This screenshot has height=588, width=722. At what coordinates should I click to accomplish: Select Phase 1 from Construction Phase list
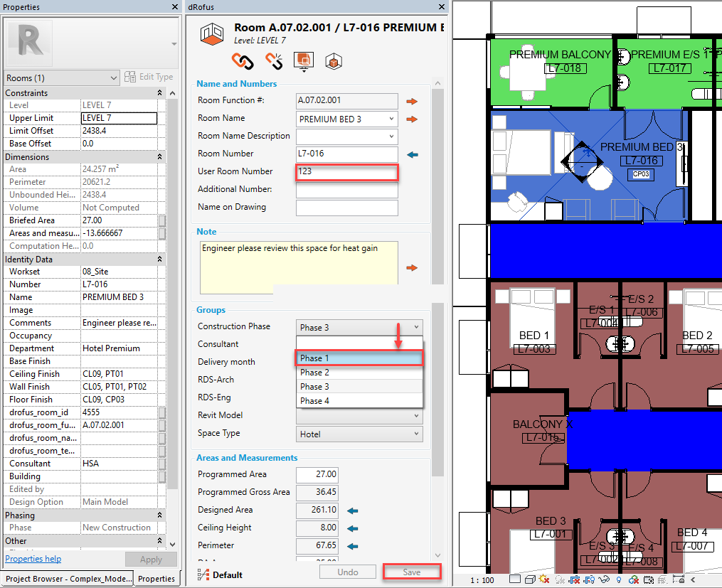pos(359,358)
